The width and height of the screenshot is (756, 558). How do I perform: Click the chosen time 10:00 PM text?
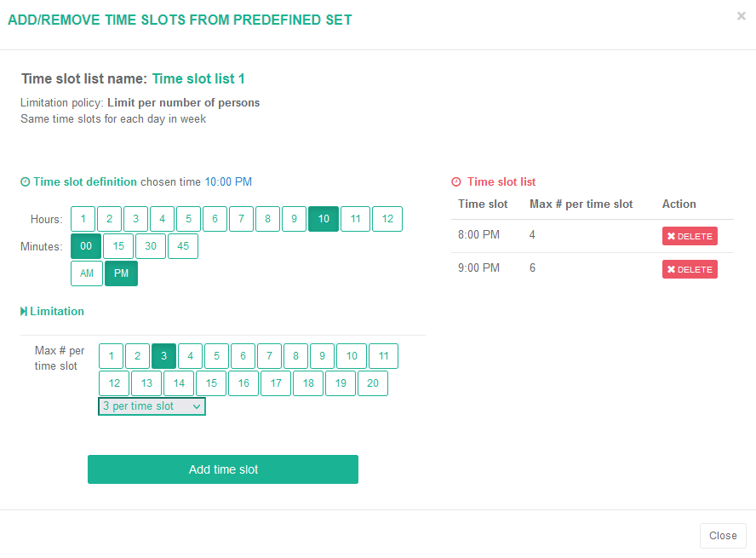(x=228, y=181)
